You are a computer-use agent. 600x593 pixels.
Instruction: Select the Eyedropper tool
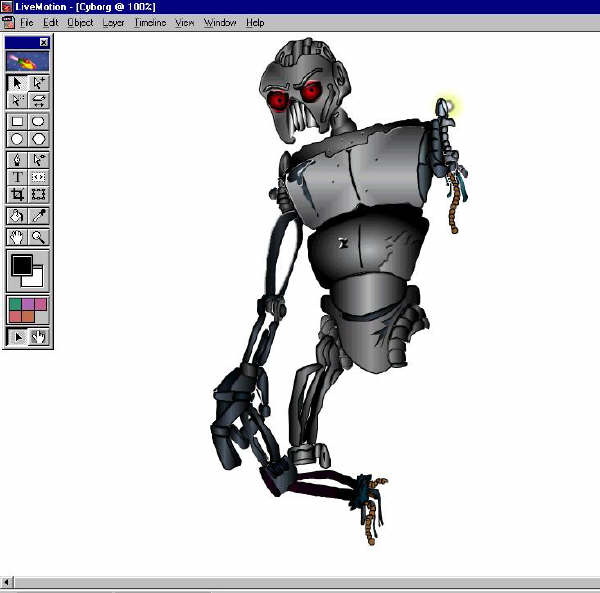39,216
